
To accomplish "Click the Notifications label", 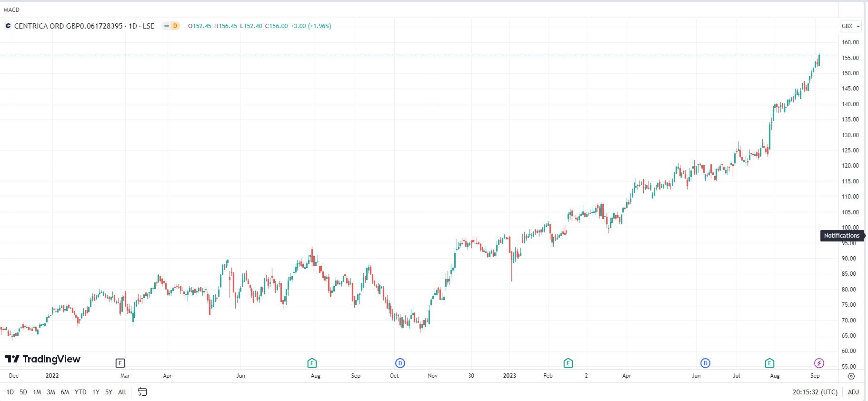I will 841,236.
